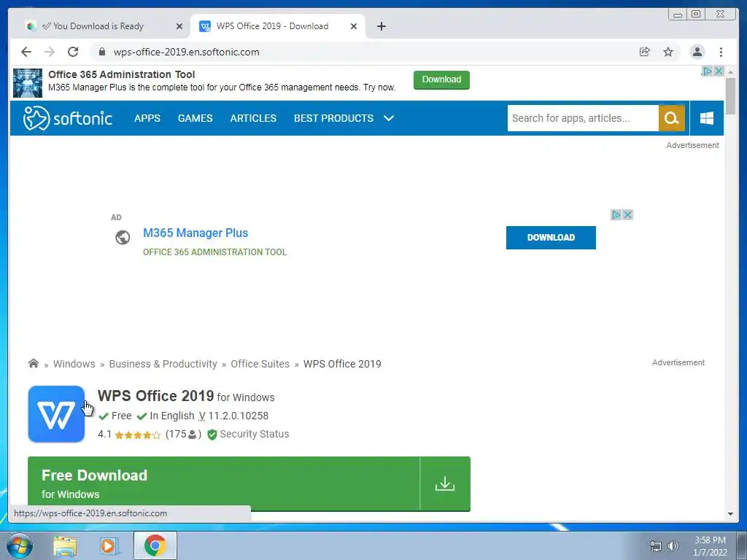This screenshot has height=560, width=747.
Task: Open Business & Productivity breadcrumb
Action: click(x=163, y=364)
